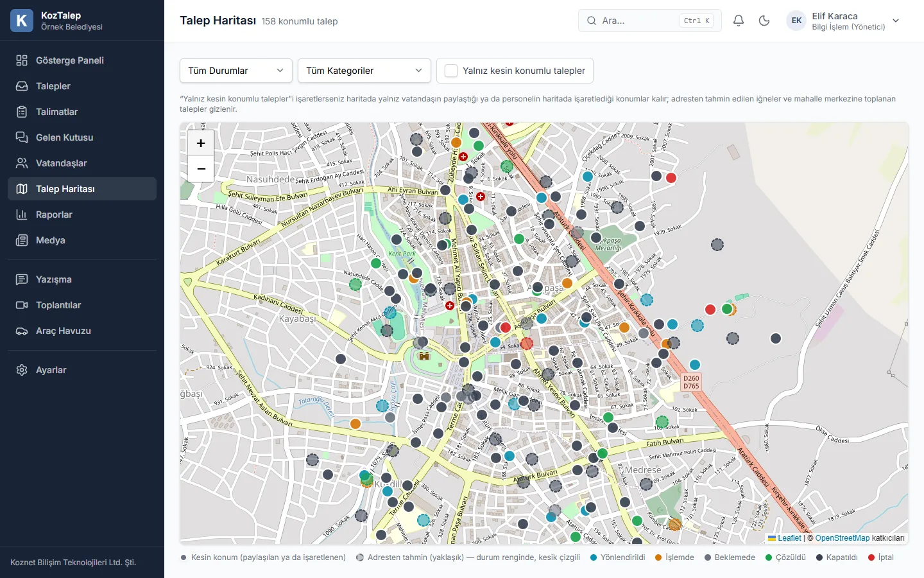The image size is (924, 578).
Task: Click the Vatandaşlar people icon
Action: 22,163
